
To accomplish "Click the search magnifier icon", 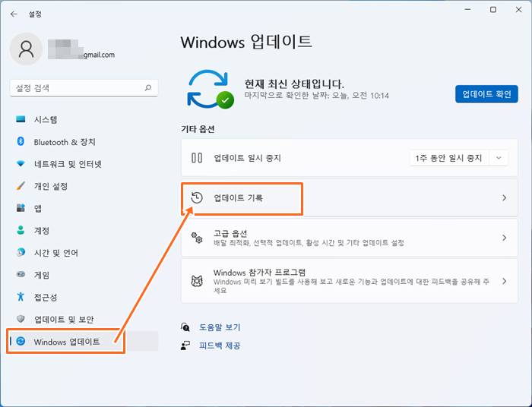I will pos(148,88).
